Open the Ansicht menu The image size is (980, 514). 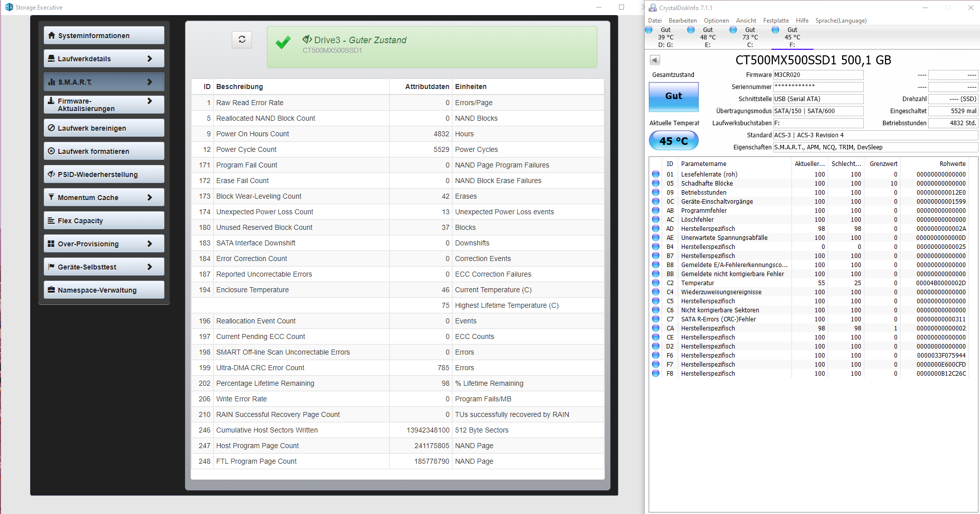tap(746, 21)
